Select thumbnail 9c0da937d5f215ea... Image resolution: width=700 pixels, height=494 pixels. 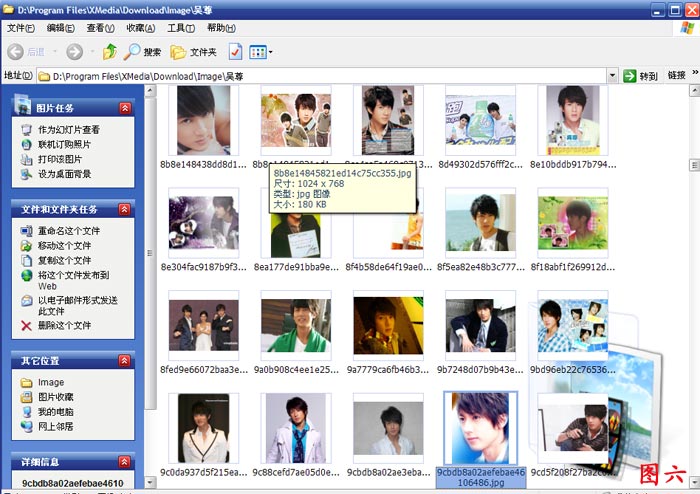(204, 428)
